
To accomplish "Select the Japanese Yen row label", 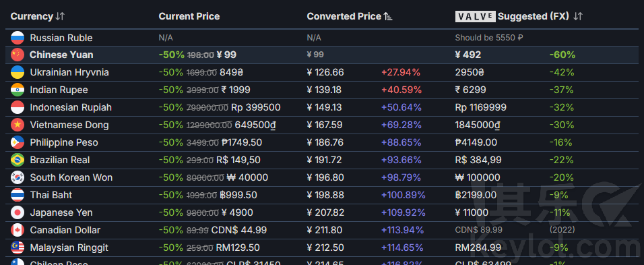I will pyautogui.click(x=61, y=212).
